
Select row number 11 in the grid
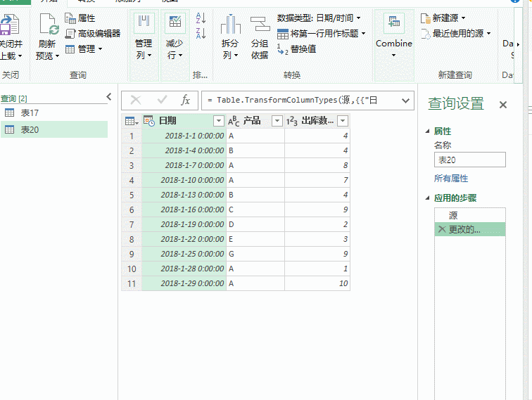click(132, 283)
